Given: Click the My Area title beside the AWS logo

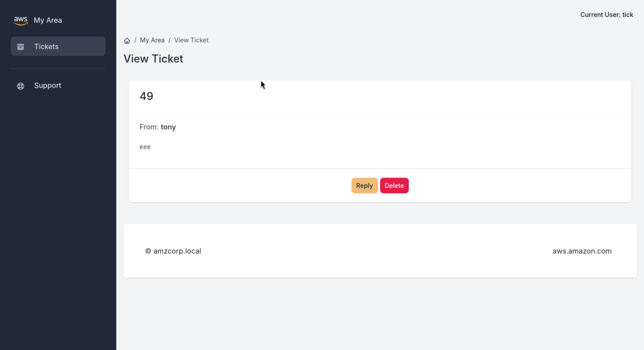Looking at the screenshot, I should coord(48,20).
